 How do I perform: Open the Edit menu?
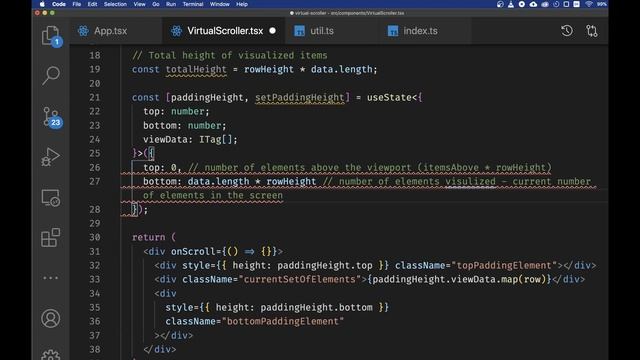pyautogui.click(x=92, y=4)
